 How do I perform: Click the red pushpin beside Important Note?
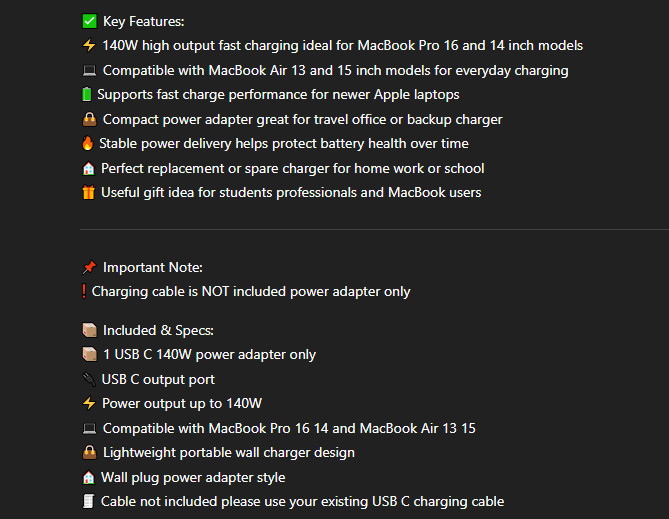[x=89, y=267]
